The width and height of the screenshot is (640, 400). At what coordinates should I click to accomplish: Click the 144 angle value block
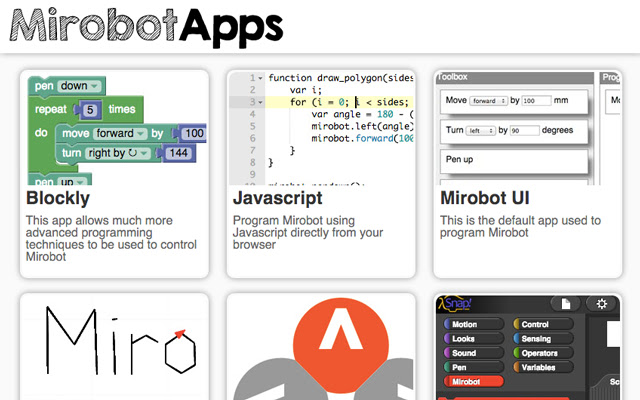[178, 153]
